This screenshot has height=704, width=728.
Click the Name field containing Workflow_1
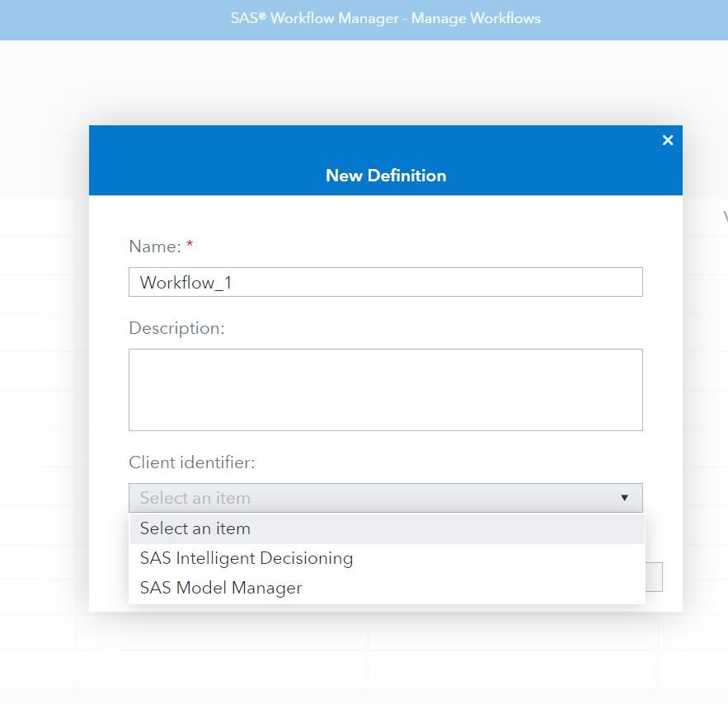click(x=385, y=282)
